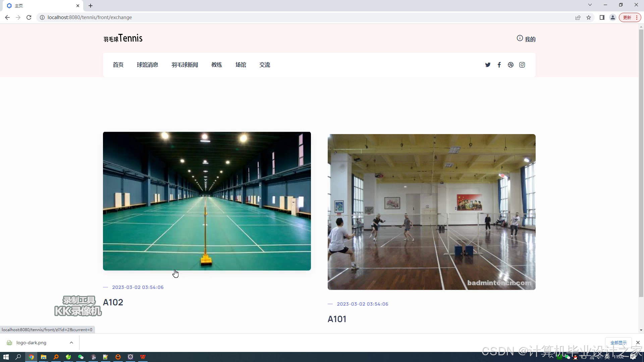Click the Dribbble social icon

click(511, 65)
